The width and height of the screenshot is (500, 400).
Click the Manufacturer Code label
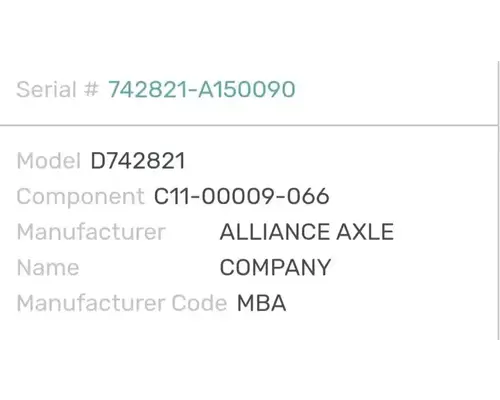(122, 303)
